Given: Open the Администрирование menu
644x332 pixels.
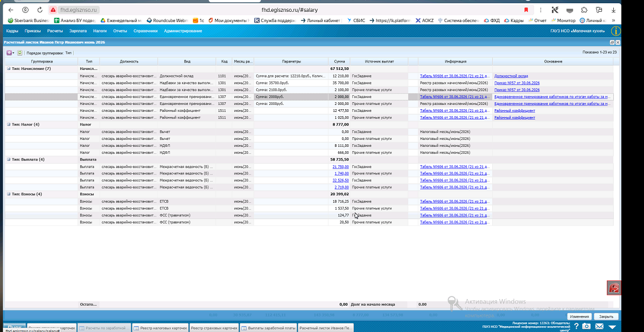Looking at the screenshot, I should (x=183, y=31).
